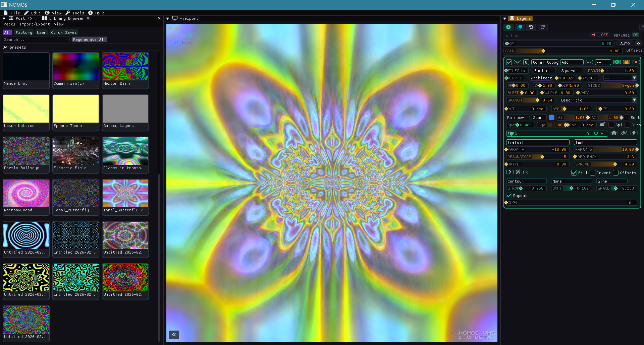Enable the Invert checkbox
644x345 pixels.
[x=593, y=173]
